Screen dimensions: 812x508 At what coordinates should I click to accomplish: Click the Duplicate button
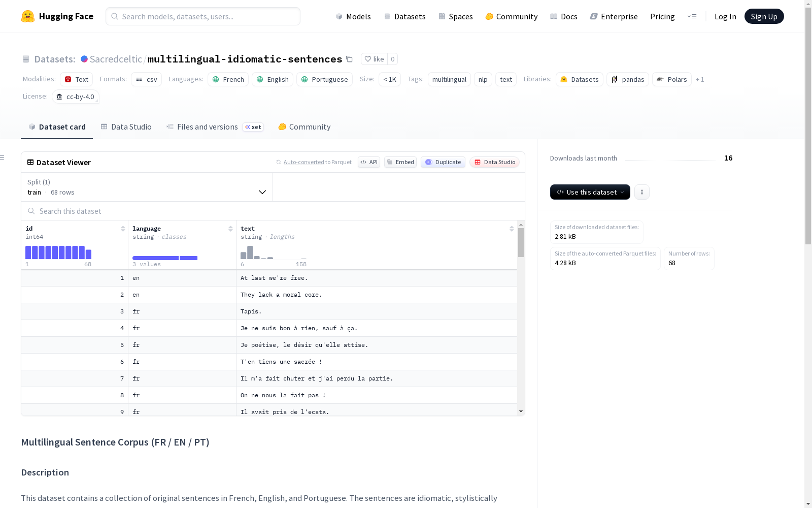(x=443, y=162)
